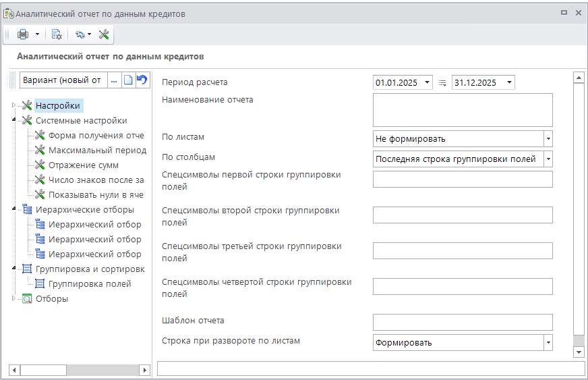Screen dimensions: 588x380
Task: Click the period selector icon between dates
Action: pyautogui.click(x=442, y=83)
